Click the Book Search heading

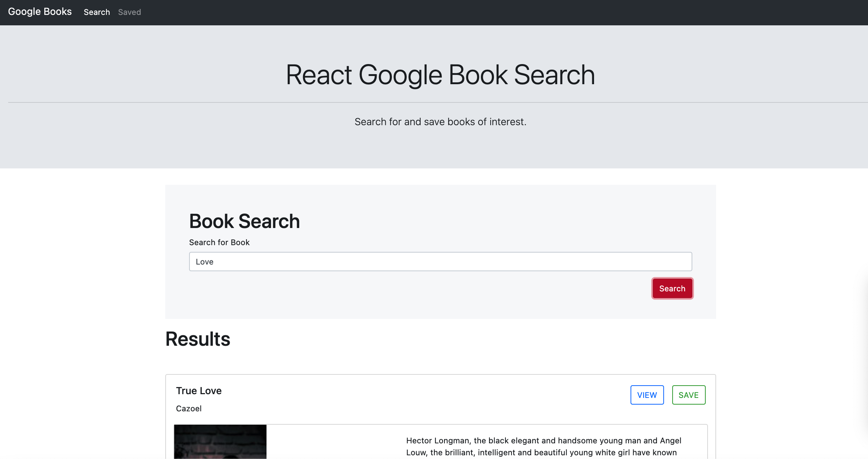coord(245,221)
